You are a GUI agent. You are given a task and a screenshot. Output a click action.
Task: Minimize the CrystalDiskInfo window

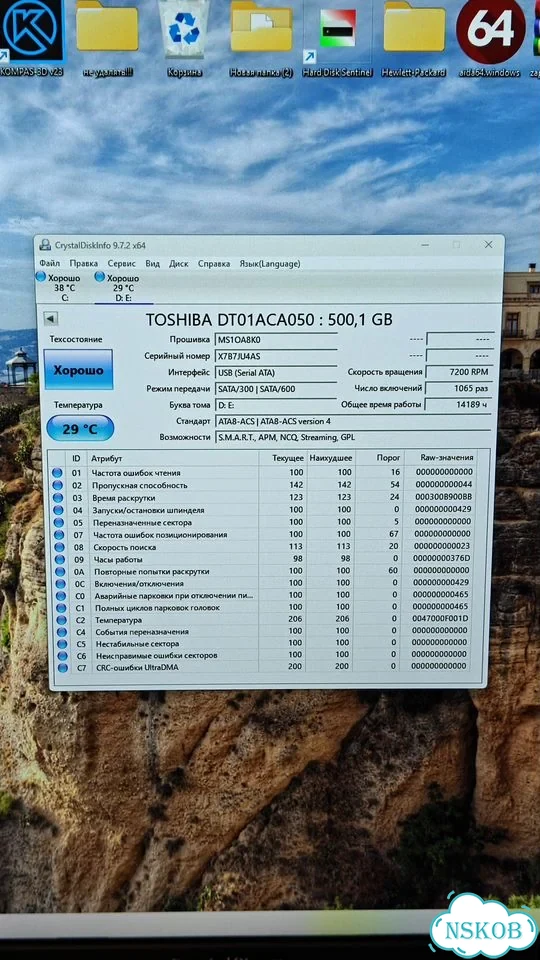click(425, 244)
